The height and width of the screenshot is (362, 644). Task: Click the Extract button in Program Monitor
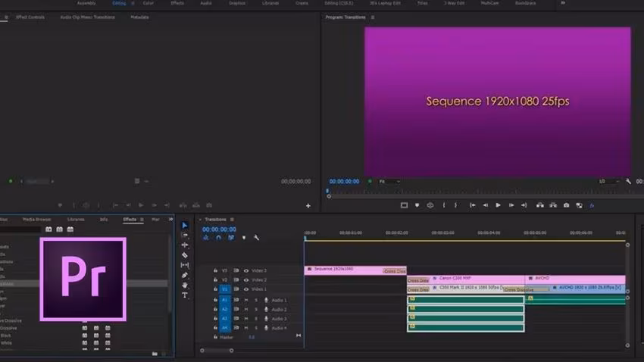pos(553,205)
